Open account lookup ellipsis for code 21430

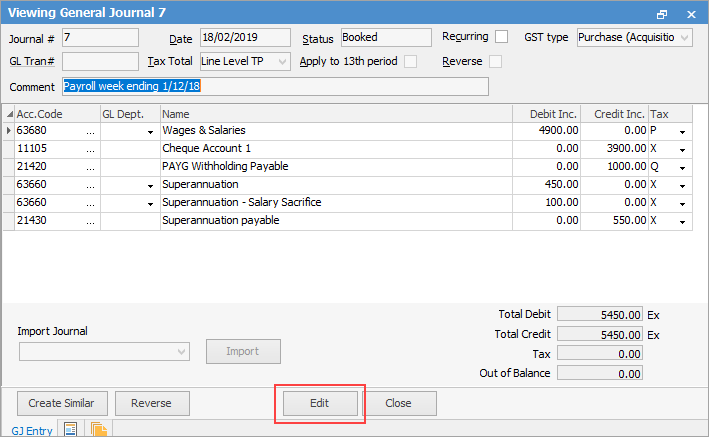click(x=90, y=221)
